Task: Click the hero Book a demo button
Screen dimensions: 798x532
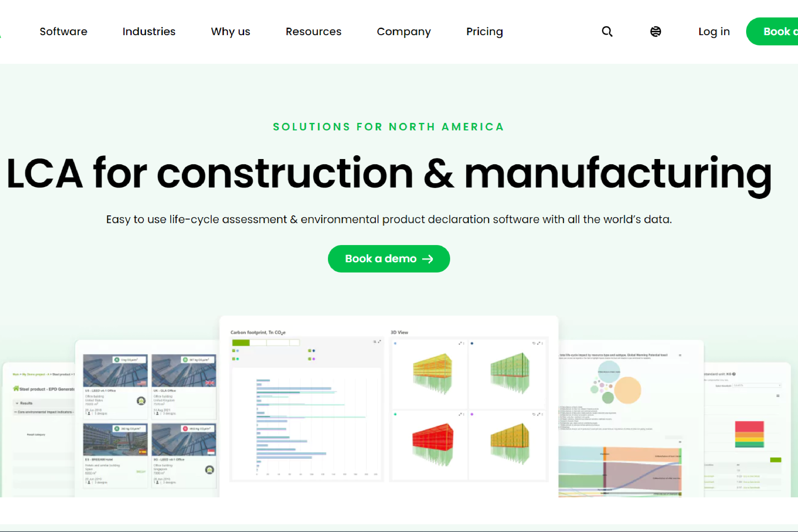Action: 389,259
